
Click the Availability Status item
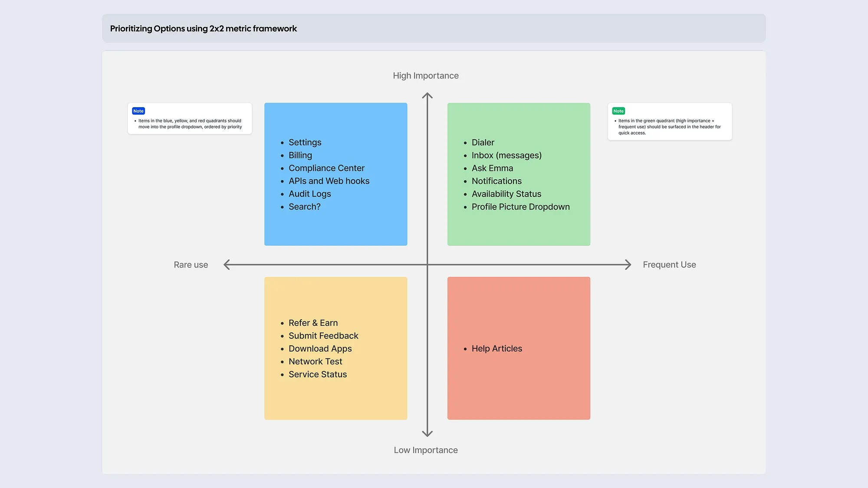tap(506, 194)
